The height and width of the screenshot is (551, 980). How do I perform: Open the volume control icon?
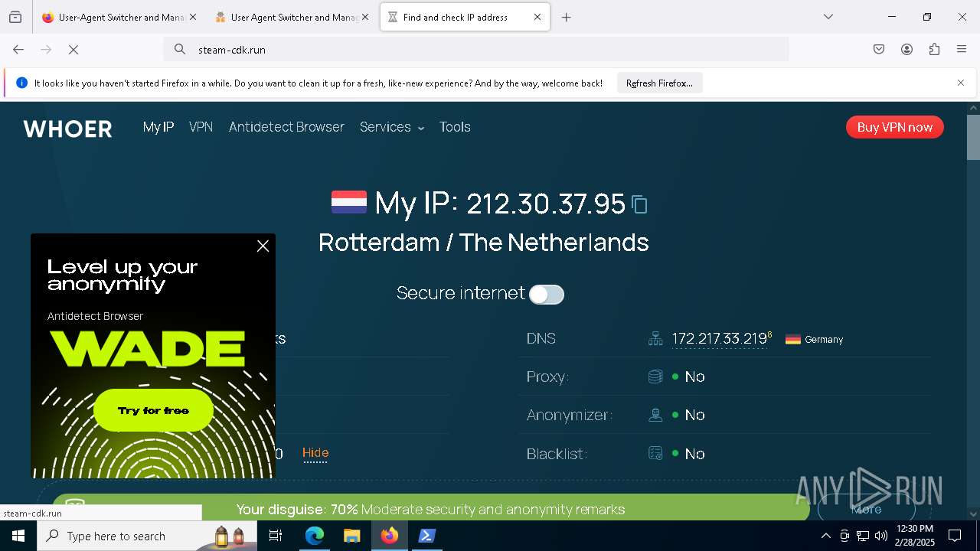click(881, 536)
